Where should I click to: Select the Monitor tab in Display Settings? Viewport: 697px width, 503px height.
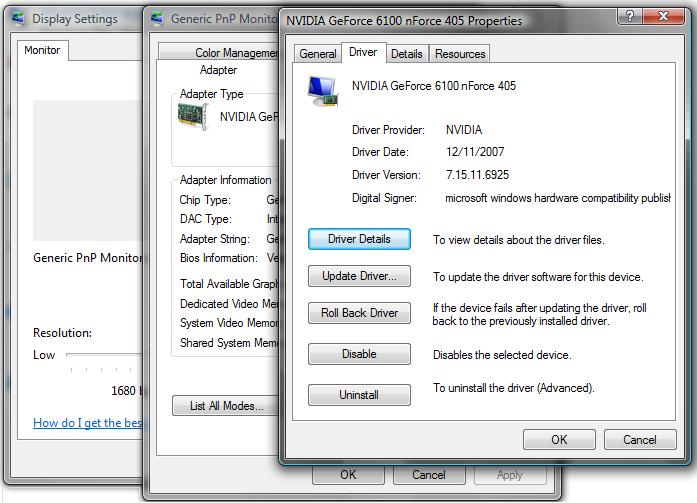tap(42, 50)
